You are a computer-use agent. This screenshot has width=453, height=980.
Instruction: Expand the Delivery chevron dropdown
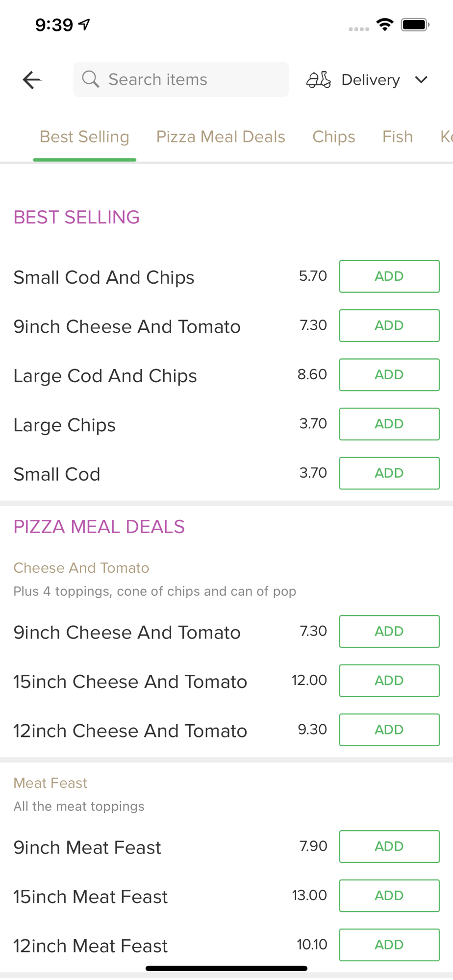[421, 79]
